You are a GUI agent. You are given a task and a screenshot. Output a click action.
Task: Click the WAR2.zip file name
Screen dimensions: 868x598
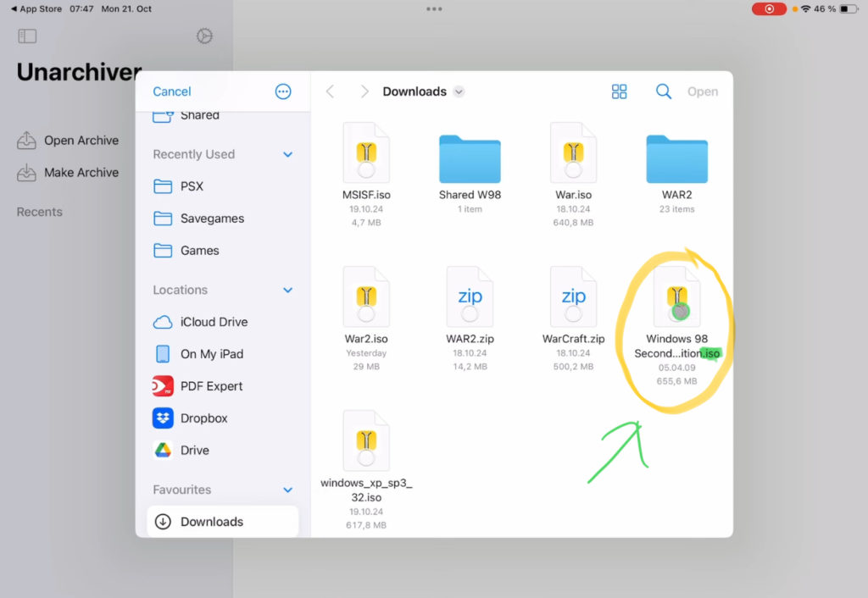(470, 339)
